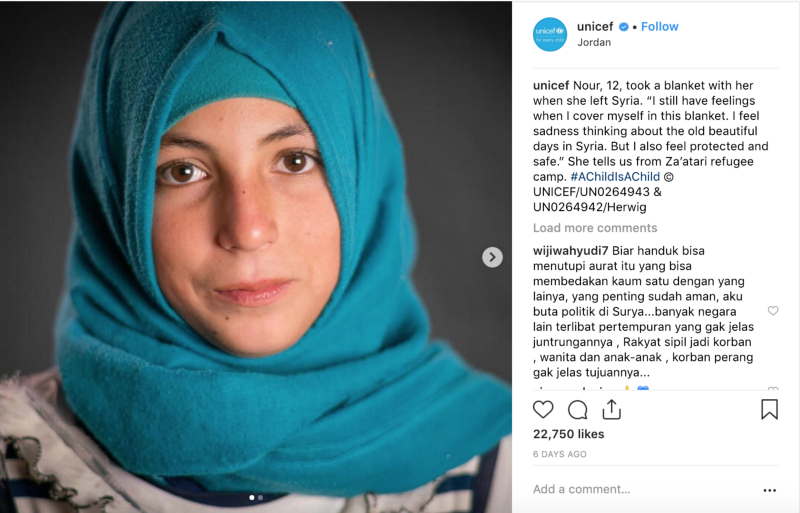The height and width of the screenshot is (513, 800).
Task: Like the post with the heart icon
Action: (543, 410)
